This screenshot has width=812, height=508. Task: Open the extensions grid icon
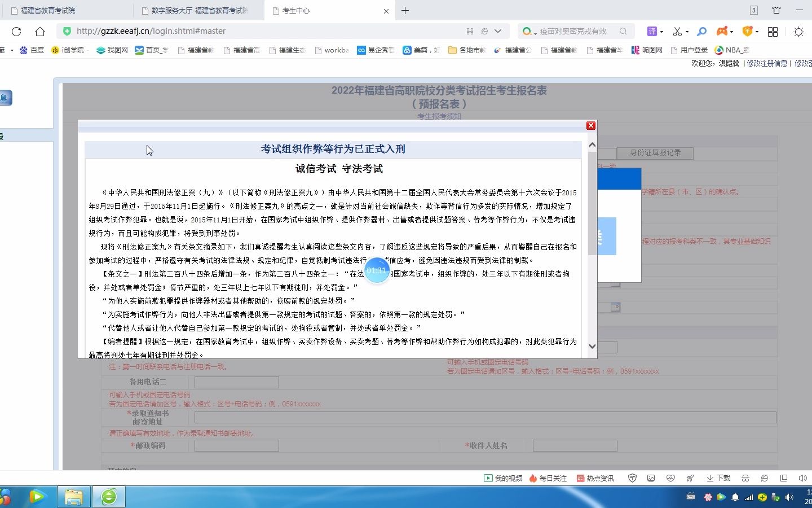(x=773, y=32)
